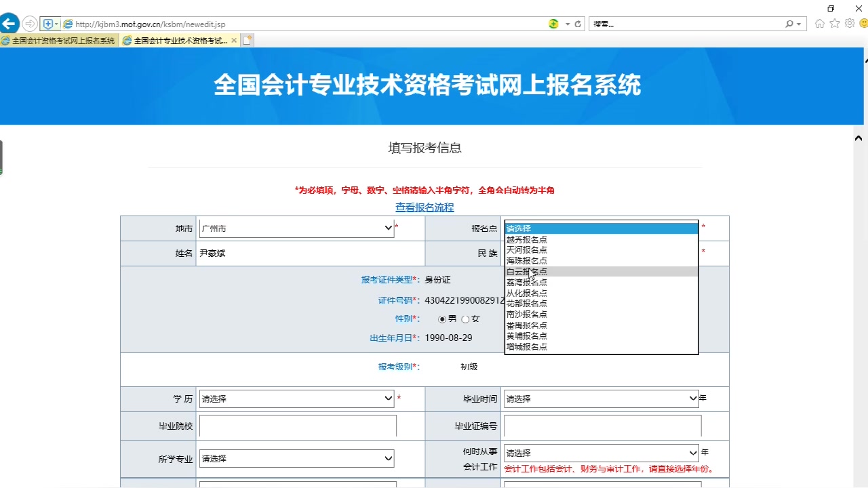Select 请选择 in 报名点 list
This screenshot has width=868, height=488.
coord(601,228)
